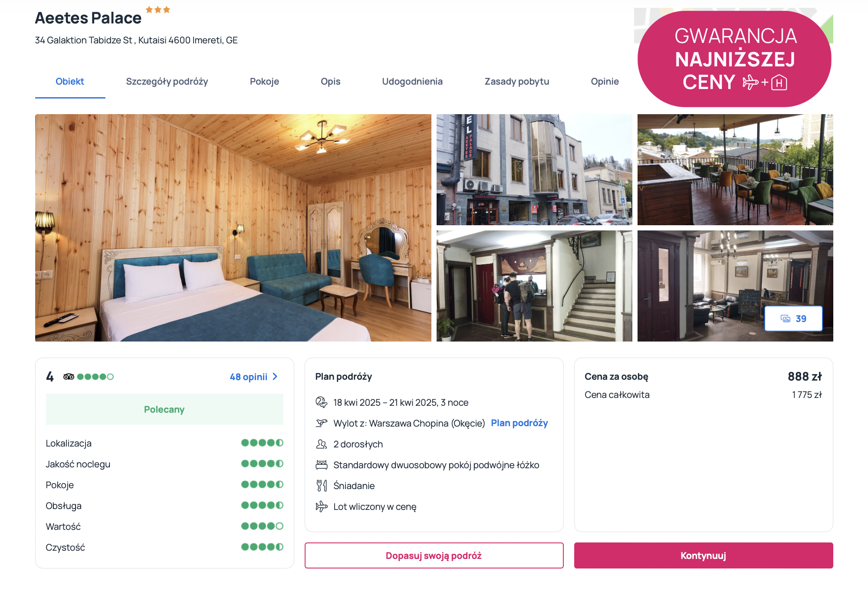Click the Gwarancja Najniższej Ceny banner

734,59
